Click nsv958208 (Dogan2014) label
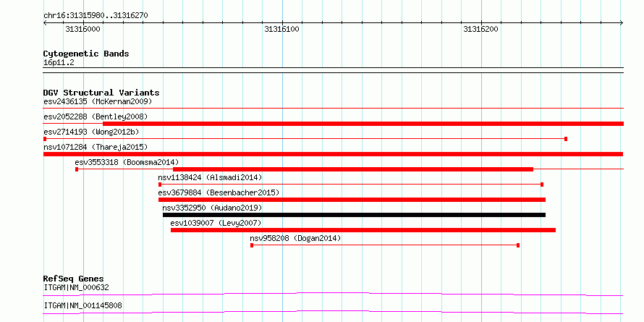Viewport: 644px width, 322px height. (295, 238)
